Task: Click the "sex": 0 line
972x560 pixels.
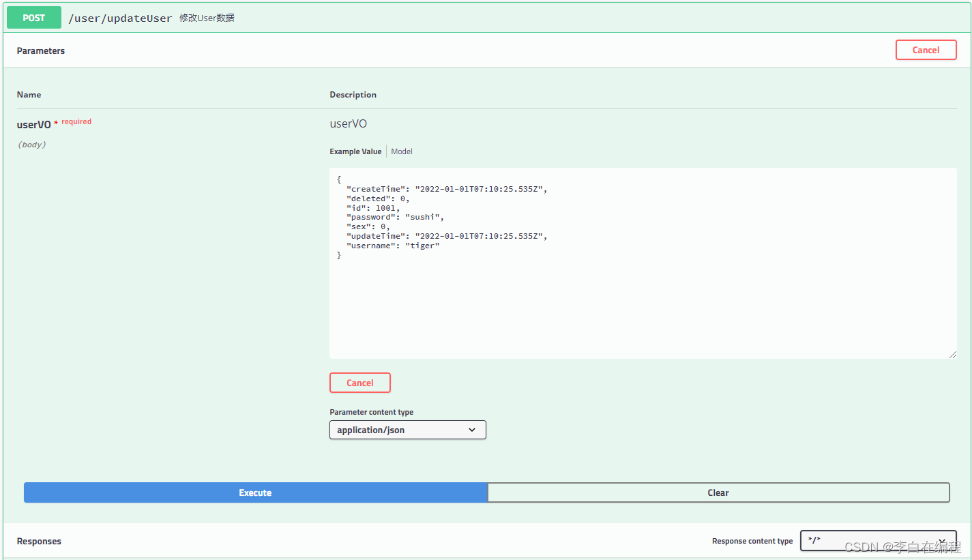Action: [368, 226]
